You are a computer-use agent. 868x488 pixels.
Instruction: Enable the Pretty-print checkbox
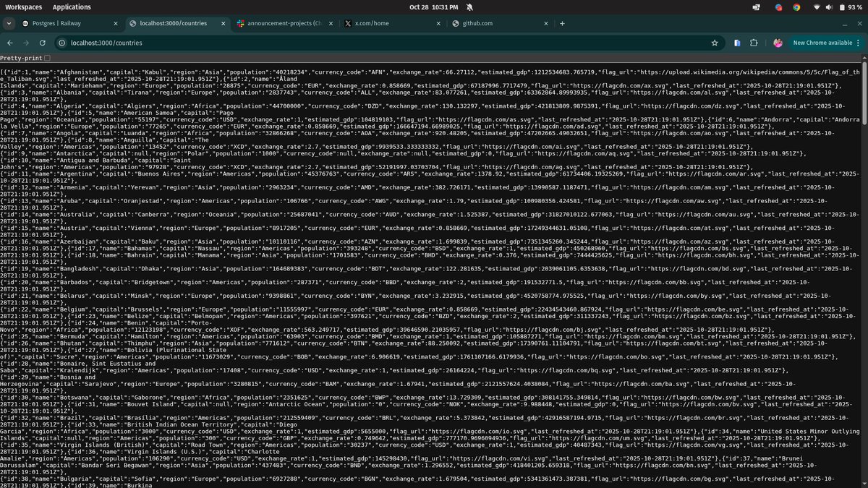click(47, 58)
